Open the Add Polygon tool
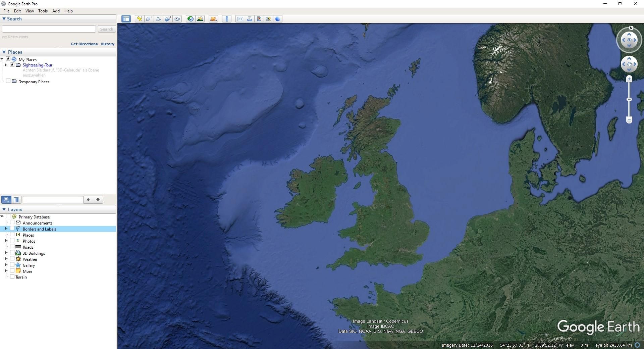Viewport: 644px width, 349px height. tap(149, 19)
